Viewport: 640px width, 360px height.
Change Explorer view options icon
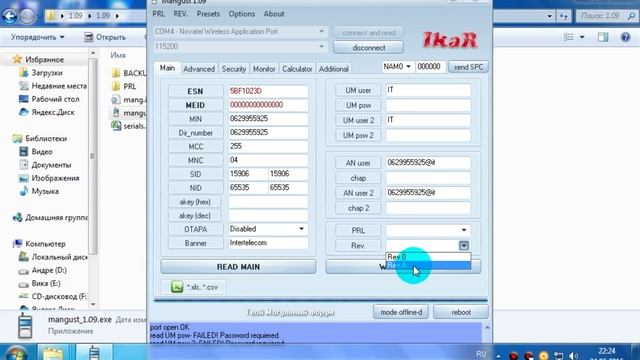(569, 37)
